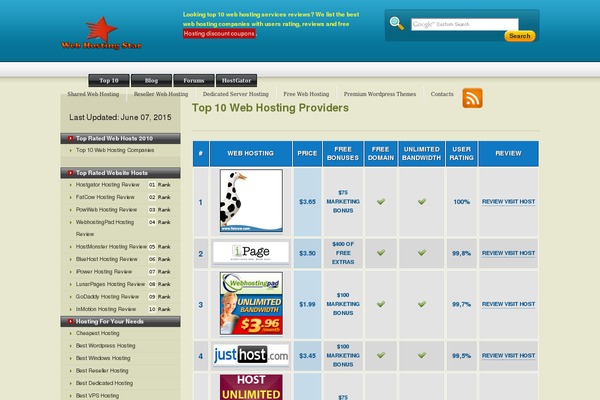This screenshot has height=400, width=600.
Task: Open the Forums tab
Action: tap(194, 80)
